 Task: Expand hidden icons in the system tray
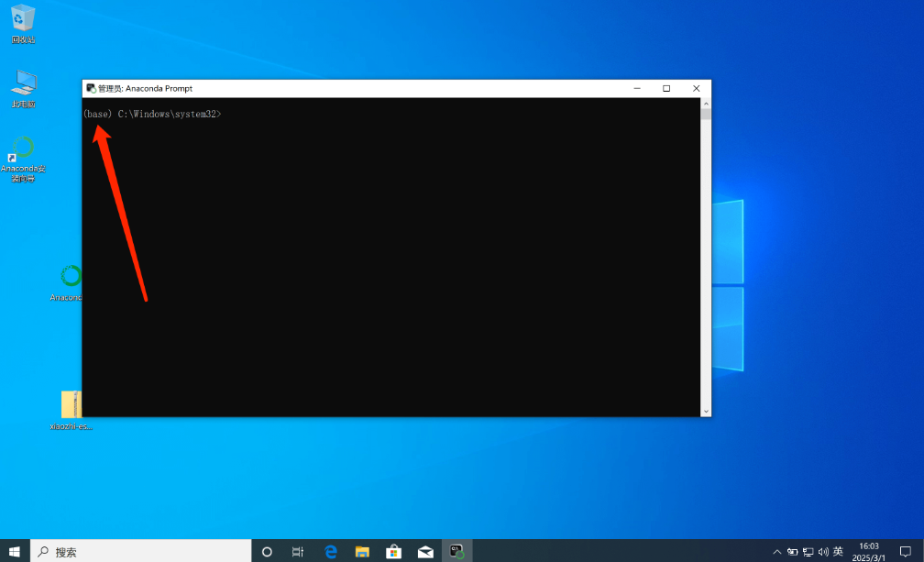[x=776, y=551]
